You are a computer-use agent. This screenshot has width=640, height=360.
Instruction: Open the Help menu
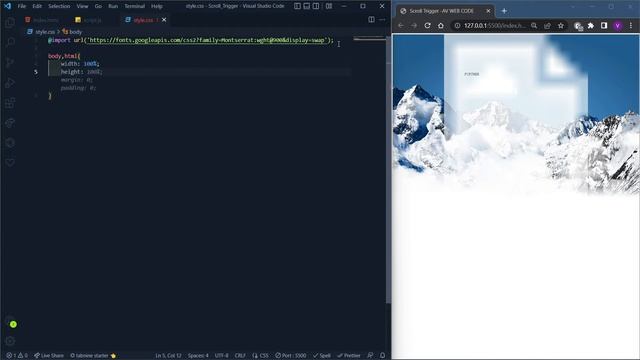click(x=157, y=6)
